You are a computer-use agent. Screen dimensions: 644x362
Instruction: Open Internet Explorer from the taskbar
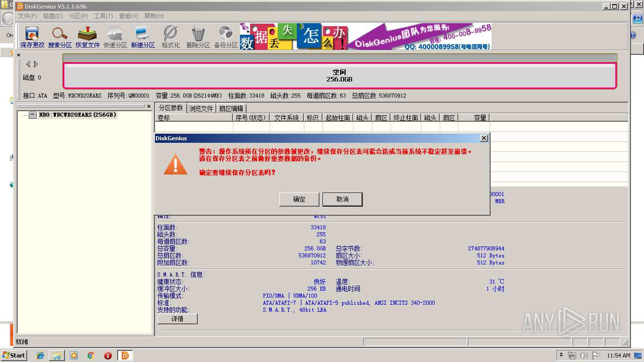pos(40,355)
